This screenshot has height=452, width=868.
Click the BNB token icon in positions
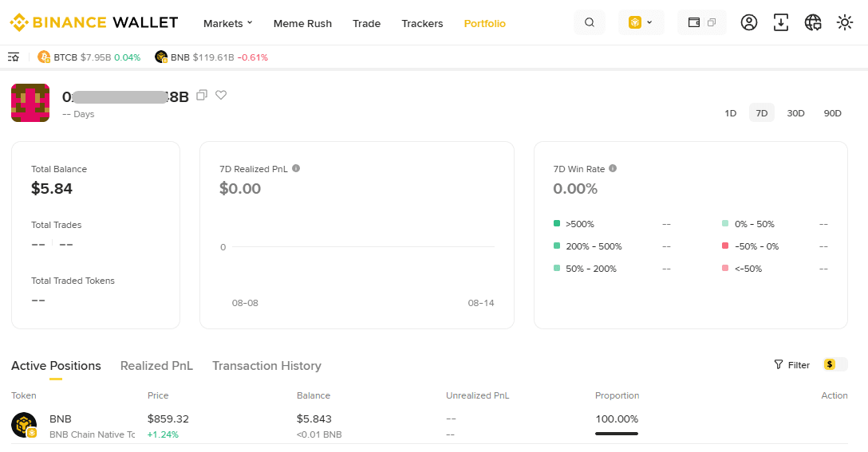(x=24, y=425)
